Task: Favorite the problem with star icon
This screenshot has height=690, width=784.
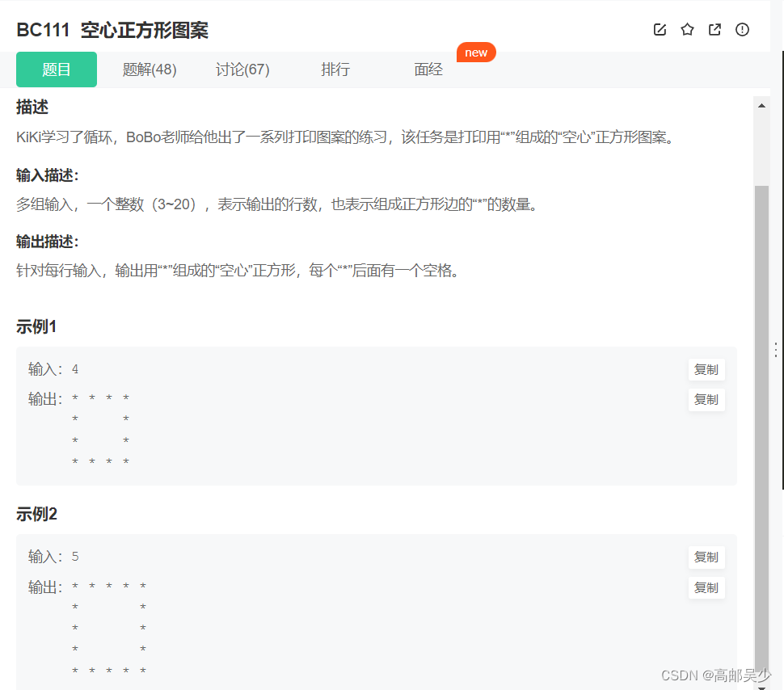Action: click(x=688, y=30)
